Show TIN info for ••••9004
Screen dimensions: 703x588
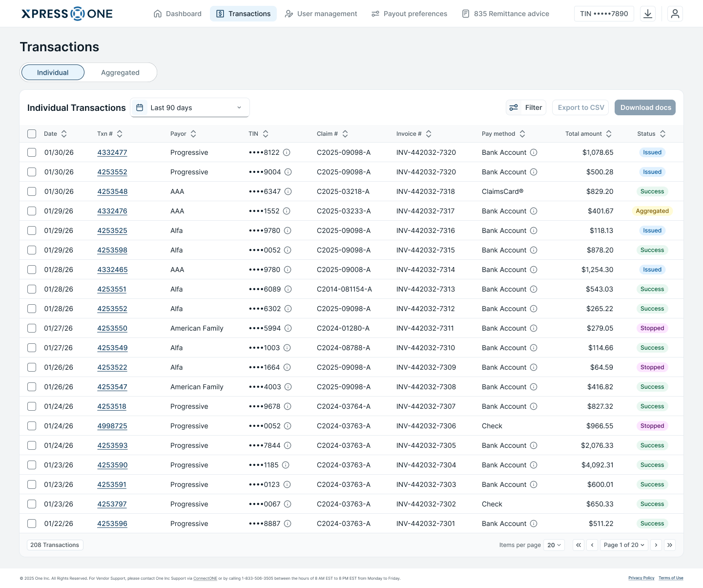pos(288,172)
